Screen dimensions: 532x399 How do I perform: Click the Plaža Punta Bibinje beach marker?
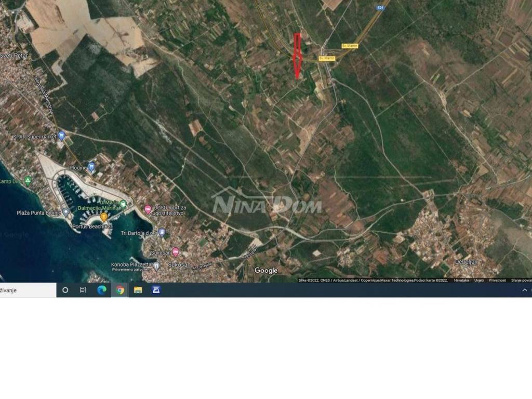(x=65, y=211)
